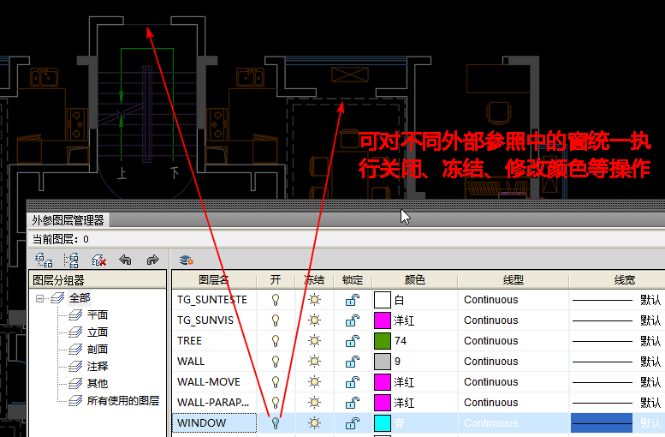Select the 平面 layer group

point(97,315)
